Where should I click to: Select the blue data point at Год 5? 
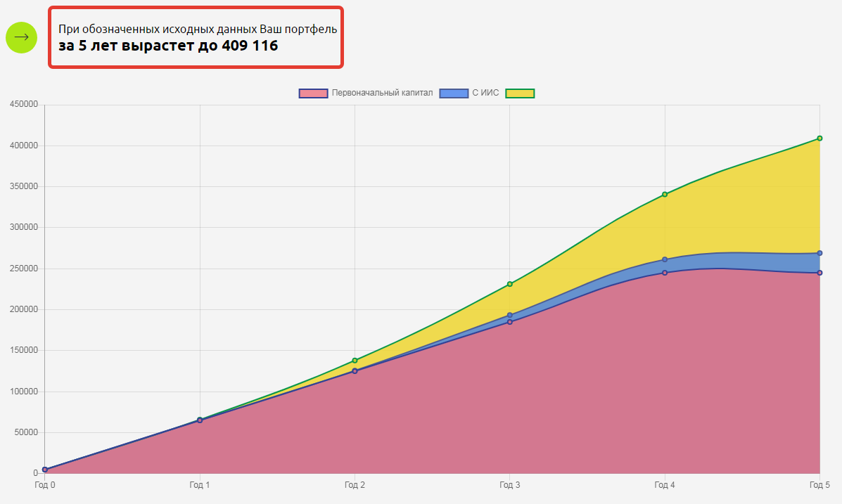tap(819, 253)
